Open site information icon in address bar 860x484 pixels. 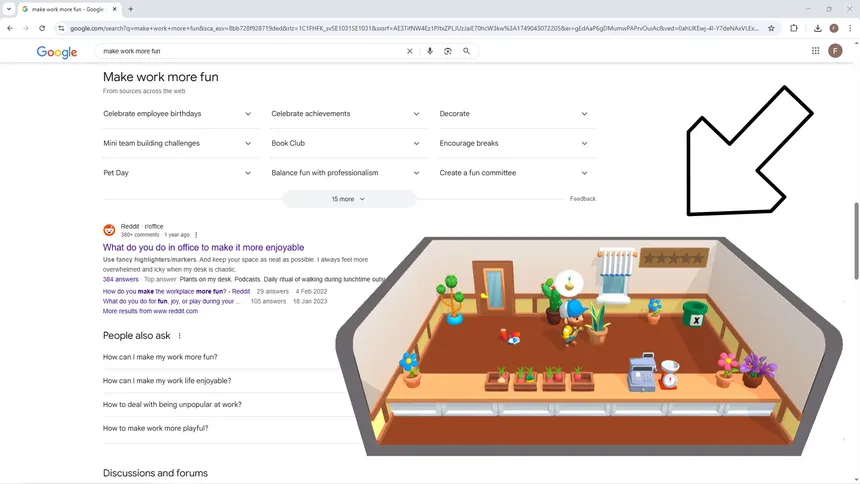[x=61, y=28]
